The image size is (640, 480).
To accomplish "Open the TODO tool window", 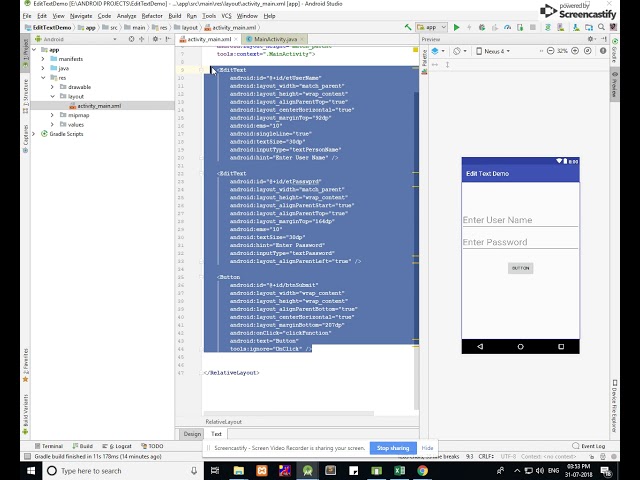I will point(152,446).
